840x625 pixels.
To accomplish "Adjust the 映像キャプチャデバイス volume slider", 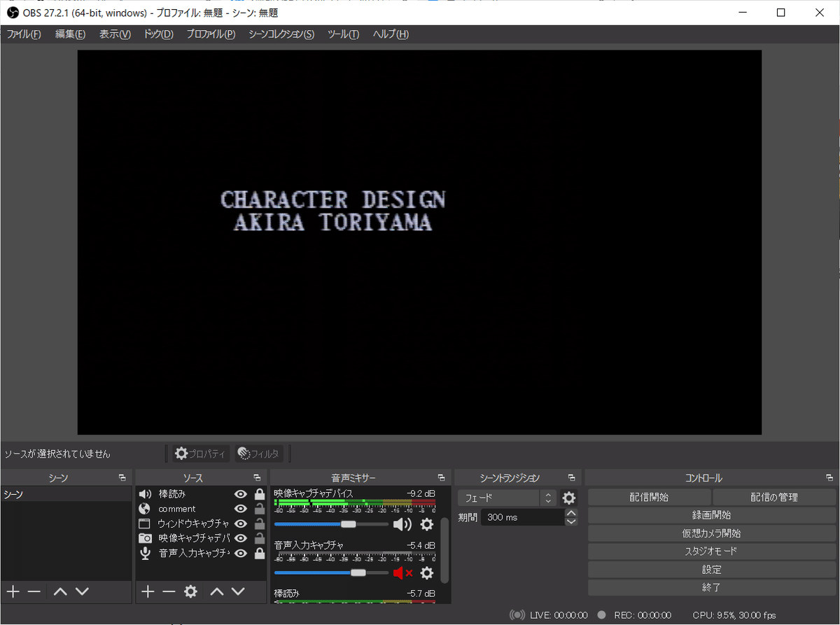I will coord(331,524).
